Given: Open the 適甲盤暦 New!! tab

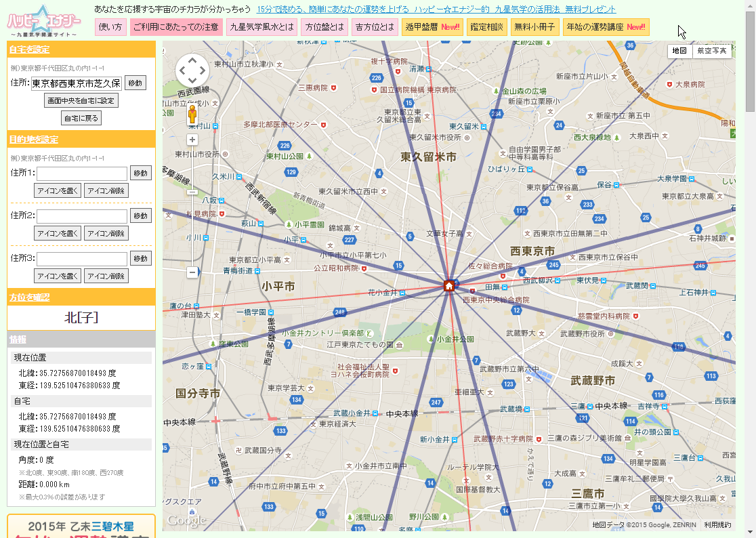Looking at the screenshot, I should click(x=432, y=27).
